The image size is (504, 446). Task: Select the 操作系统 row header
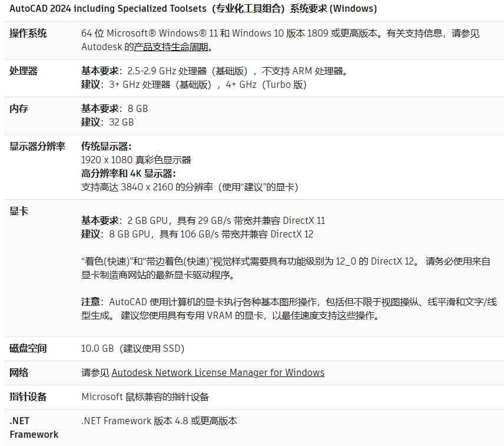(28, 34)
